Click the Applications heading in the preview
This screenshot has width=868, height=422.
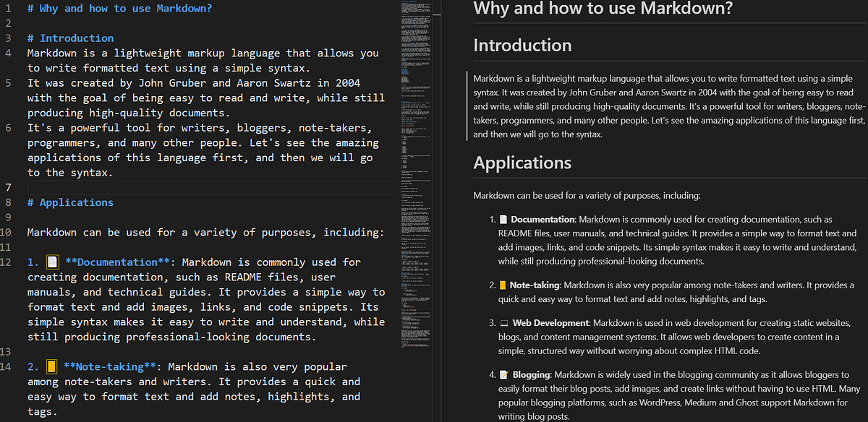click(x=522, y=163)
